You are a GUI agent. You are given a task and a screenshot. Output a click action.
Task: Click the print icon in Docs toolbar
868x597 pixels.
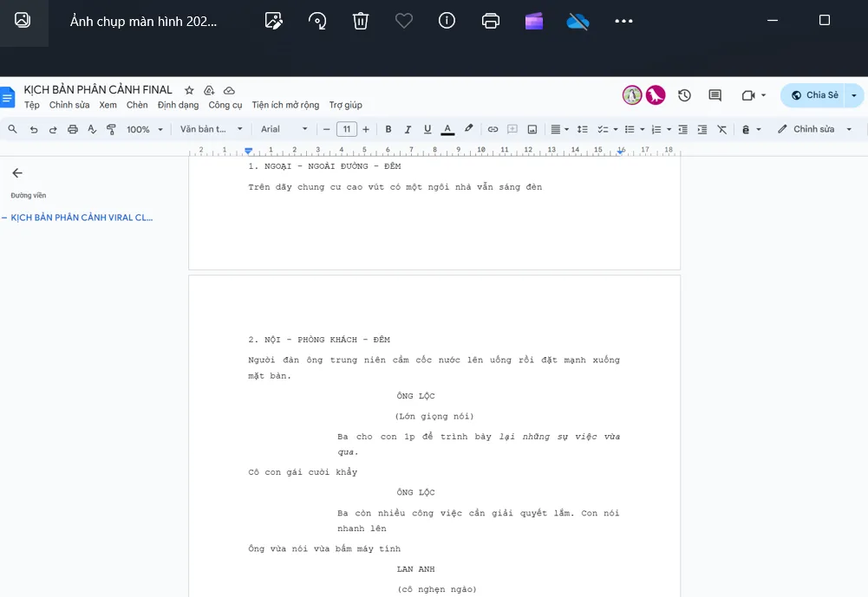click(72, 129)
